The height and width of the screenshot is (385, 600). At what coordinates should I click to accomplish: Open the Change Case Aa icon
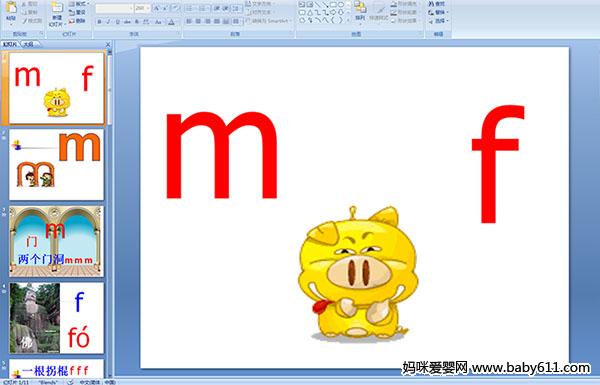[x=158, y=22]
